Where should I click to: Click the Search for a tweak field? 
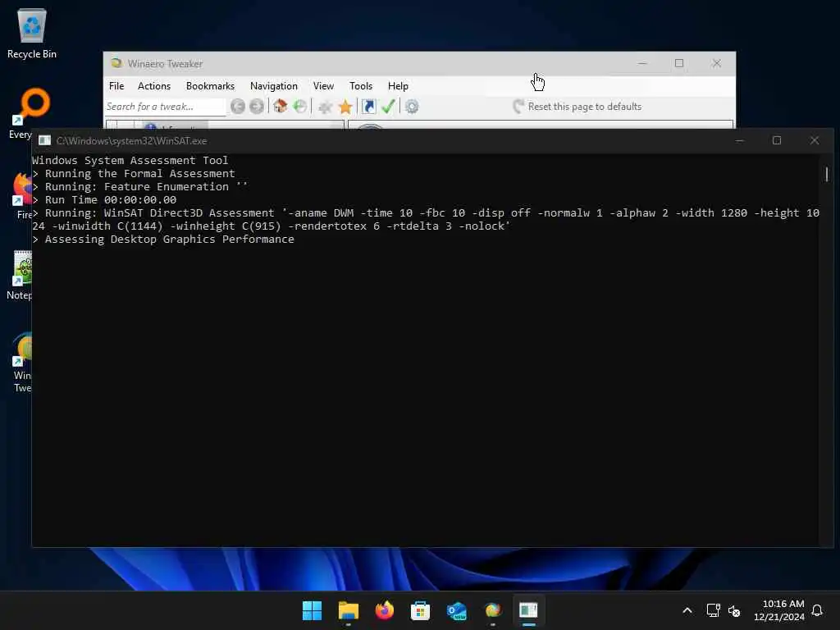[x=165, y=107]
